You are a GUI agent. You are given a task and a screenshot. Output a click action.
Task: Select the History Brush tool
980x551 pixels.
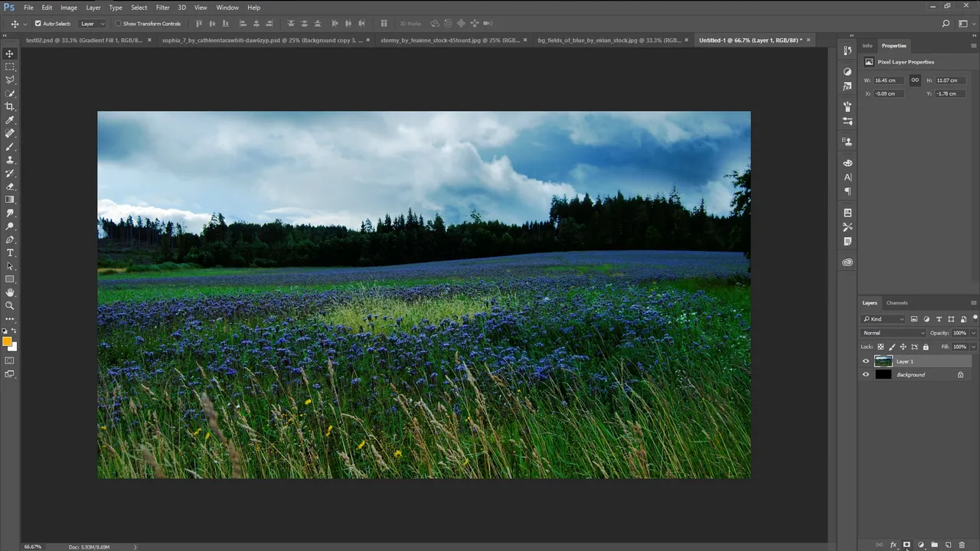coord(10,173)
